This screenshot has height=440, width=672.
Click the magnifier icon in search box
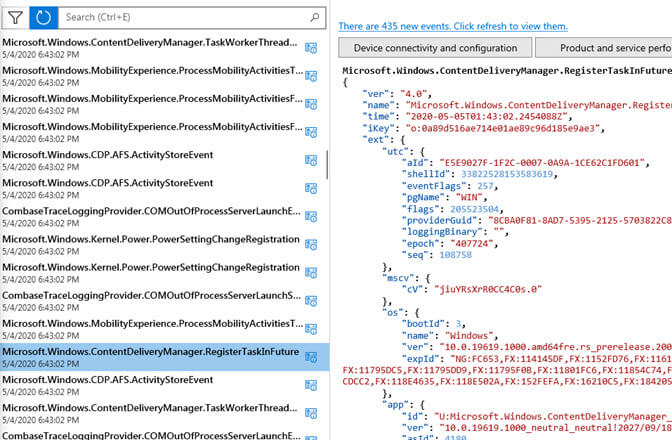[x=315, y=17]
